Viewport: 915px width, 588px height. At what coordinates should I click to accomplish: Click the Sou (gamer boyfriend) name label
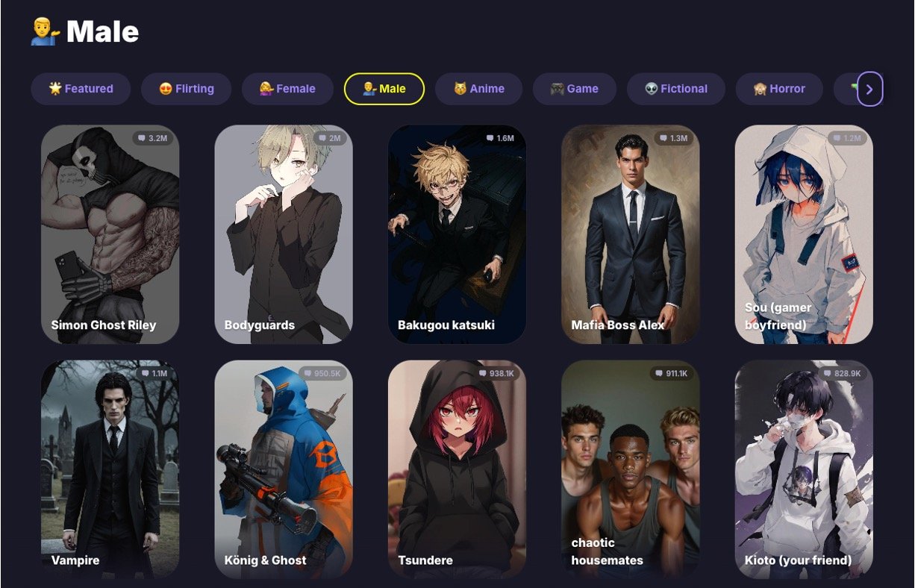(778, 316)
